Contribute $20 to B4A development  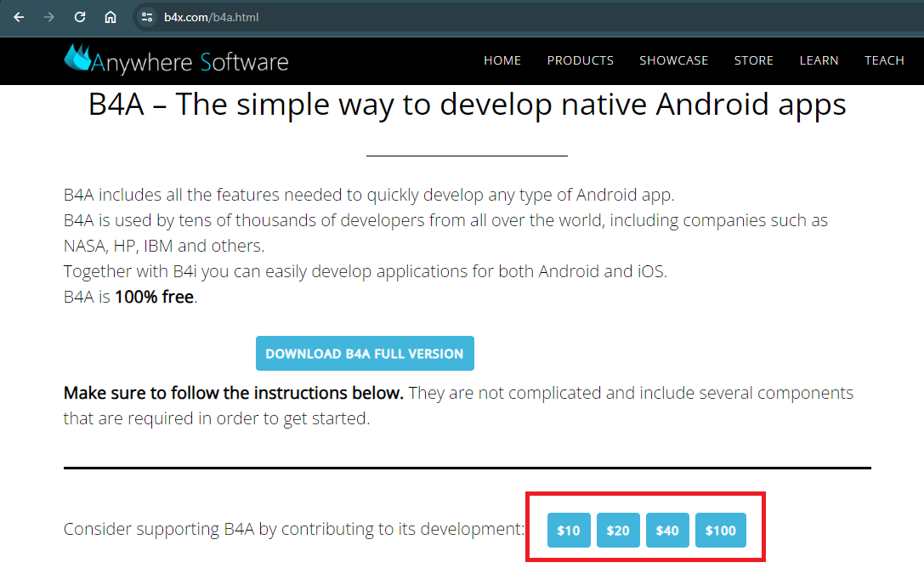(618, 531)
